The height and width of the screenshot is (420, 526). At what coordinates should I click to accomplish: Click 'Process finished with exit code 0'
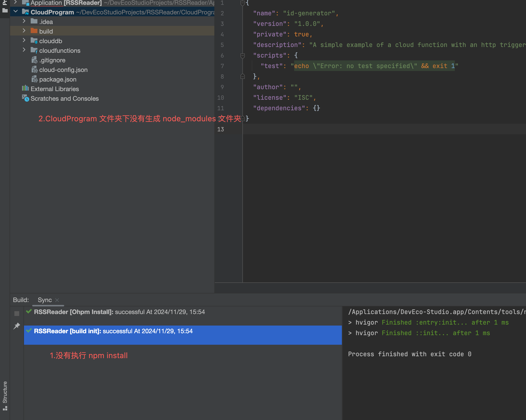(410, 354)
